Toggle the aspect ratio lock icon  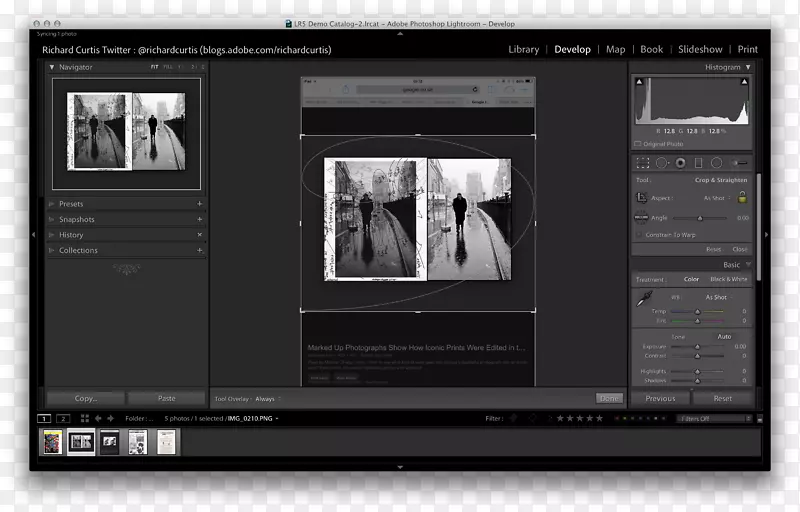pos(742,198)
